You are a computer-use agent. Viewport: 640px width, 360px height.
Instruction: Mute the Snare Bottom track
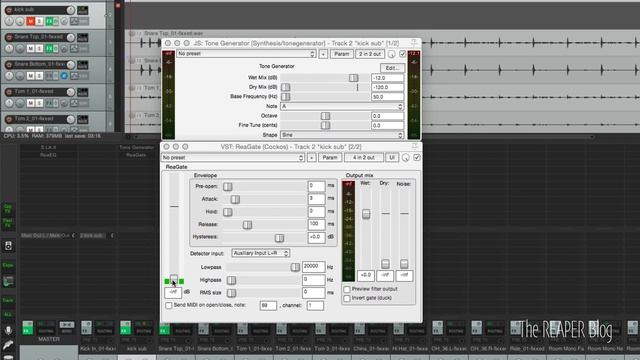coord(31,76)
